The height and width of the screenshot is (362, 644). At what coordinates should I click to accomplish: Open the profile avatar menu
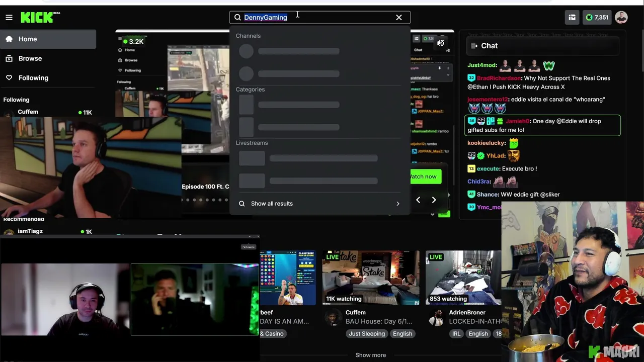click(x=621, y=18)
